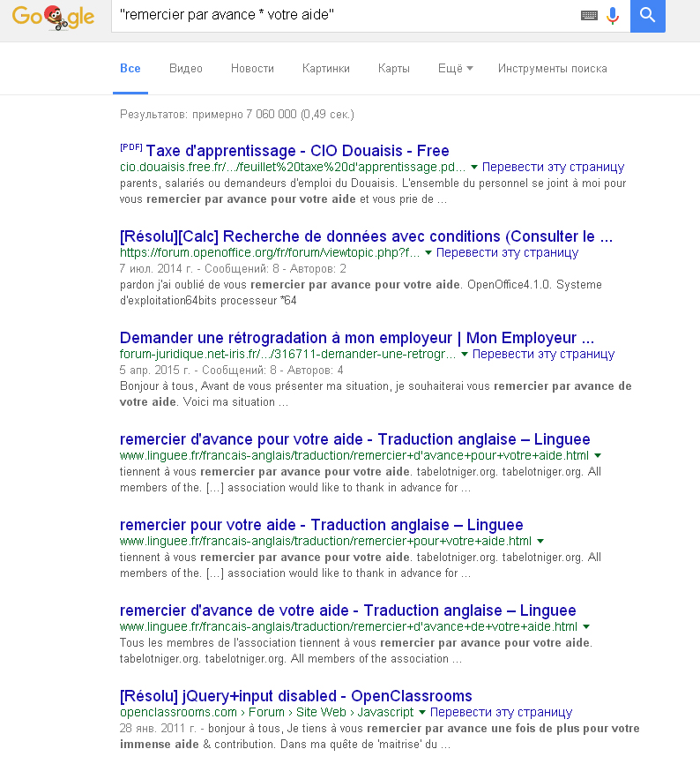Switch to the Новости tab

point(252,69)
